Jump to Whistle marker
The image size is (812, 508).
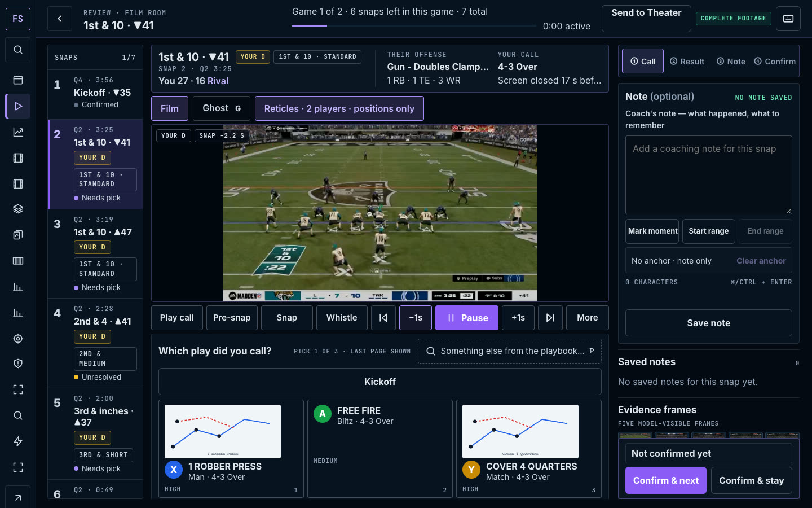point(342,318)
